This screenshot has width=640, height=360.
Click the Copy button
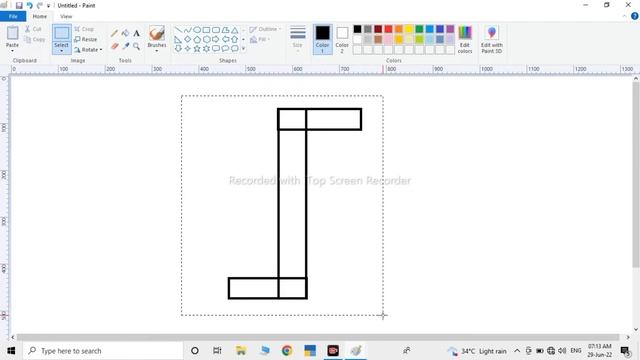pyautogui.click(x=35, y=39)
